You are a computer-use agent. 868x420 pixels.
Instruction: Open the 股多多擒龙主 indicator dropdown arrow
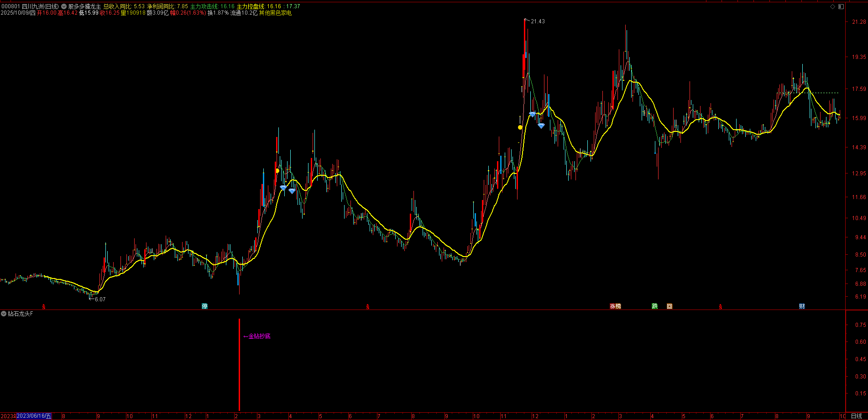[x=64, y=6]
